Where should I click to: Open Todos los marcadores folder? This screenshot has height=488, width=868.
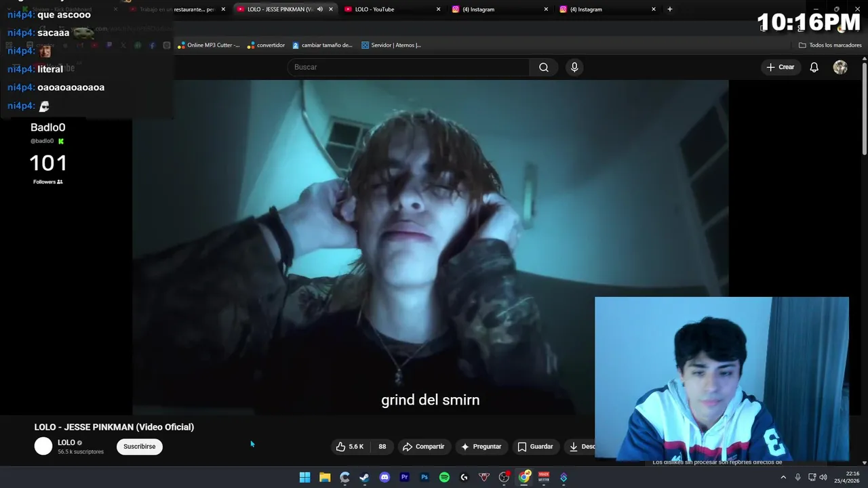830,45
